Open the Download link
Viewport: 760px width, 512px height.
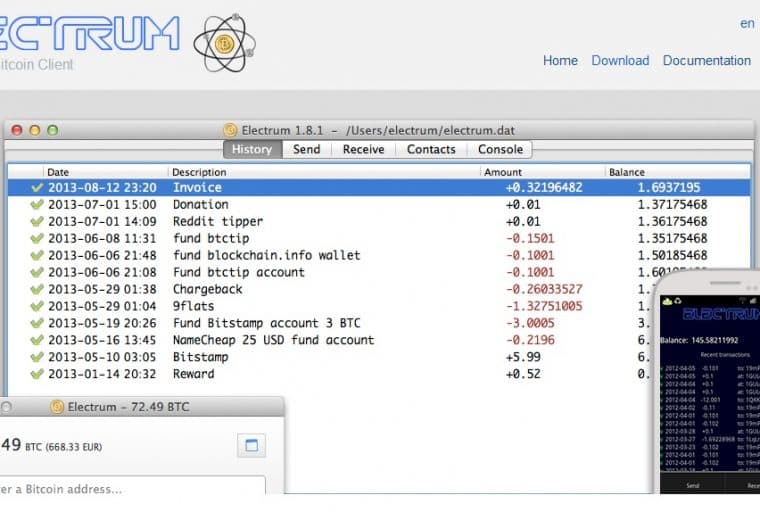coord(620,61)
